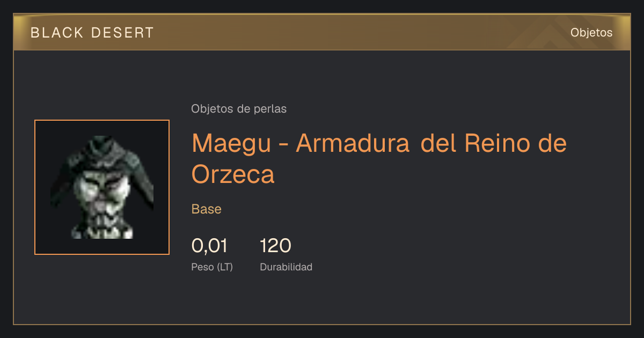The height and width of the screenshot is (338, 644).
Task: Click the Durabilidad label
Action: point(286,267)
